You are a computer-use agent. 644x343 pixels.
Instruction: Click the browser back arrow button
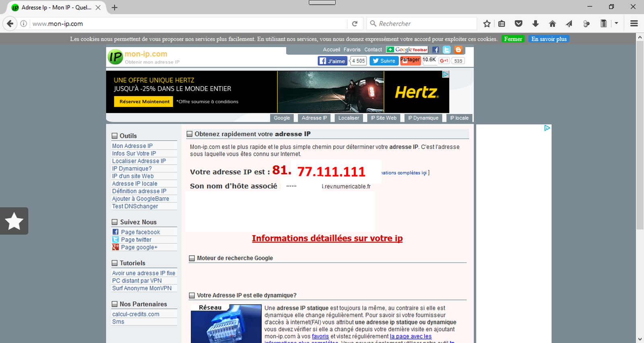click(10, 24)
